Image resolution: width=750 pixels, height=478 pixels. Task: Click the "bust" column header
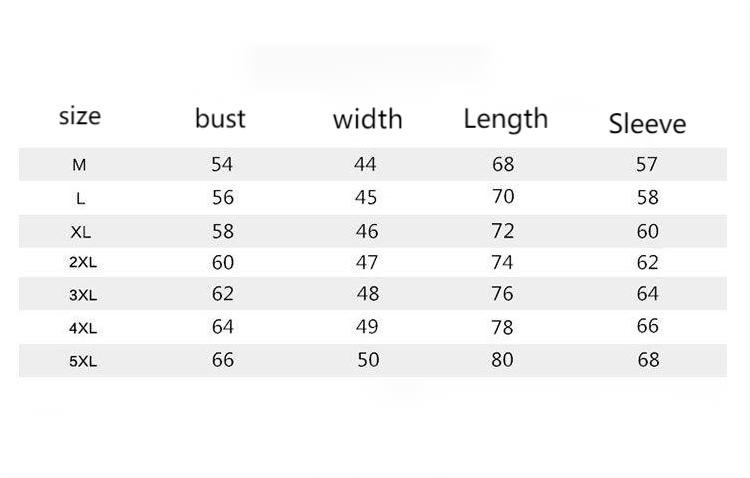coord(220,118)
